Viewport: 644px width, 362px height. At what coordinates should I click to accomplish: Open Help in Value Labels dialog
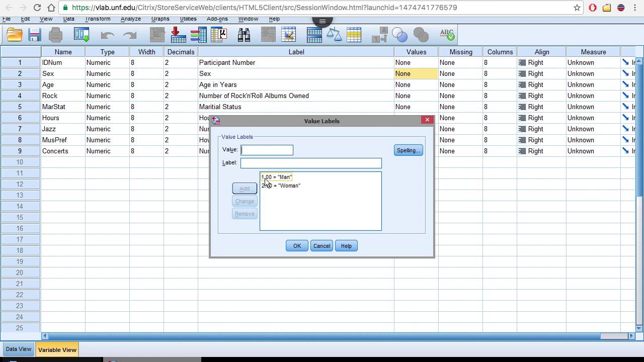click(346, 246)
